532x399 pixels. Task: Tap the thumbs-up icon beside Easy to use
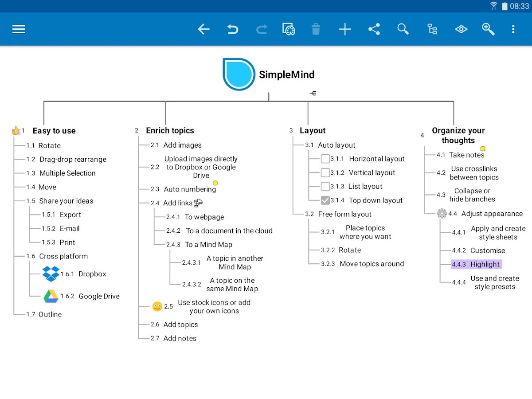16,130
